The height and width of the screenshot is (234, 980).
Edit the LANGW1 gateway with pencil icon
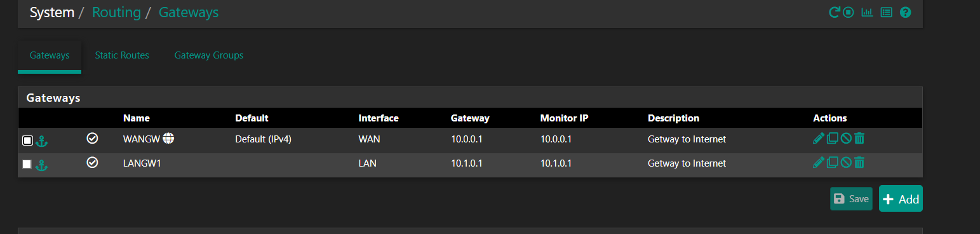(819, 162)
